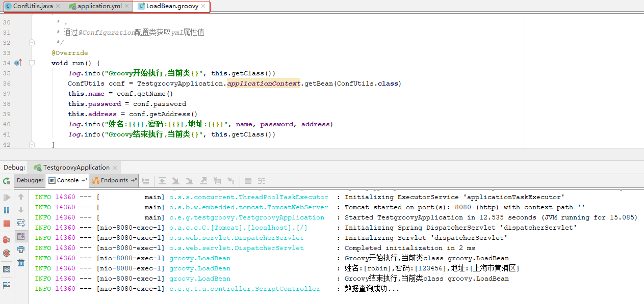This screenshot has width=644, height=304.
Task: Click the Drop Frame icon
Action: point(217,181)
